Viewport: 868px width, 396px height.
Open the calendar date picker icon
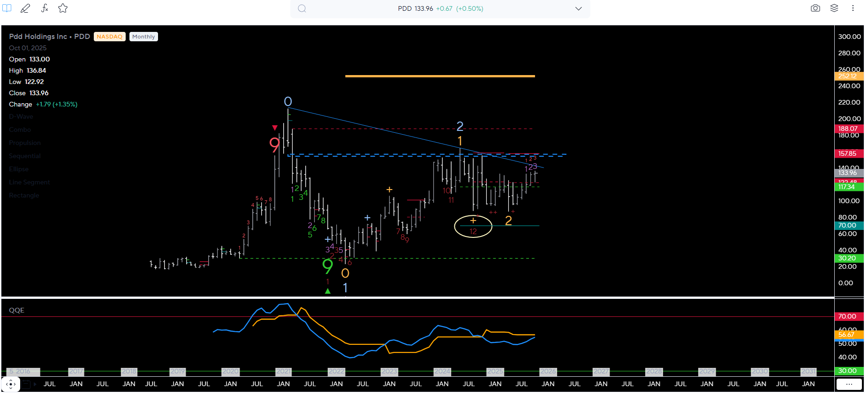(x=26, y=384)
